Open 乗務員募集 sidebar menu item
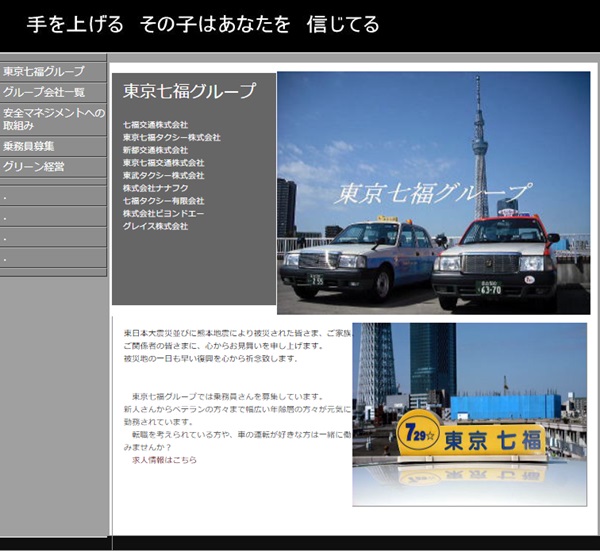The height and width of the screenshot is (551, 600). coord(53,146)
